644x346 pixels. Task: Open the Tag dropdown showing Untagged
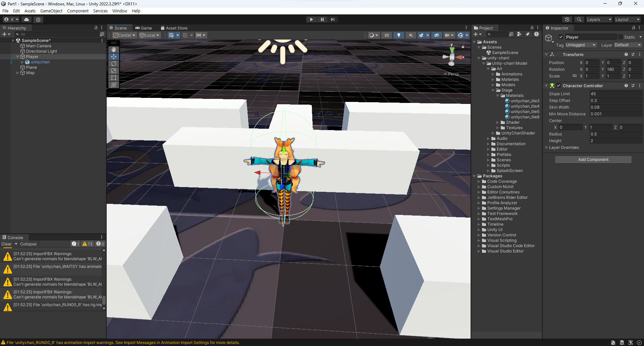[x=581, y=45]
